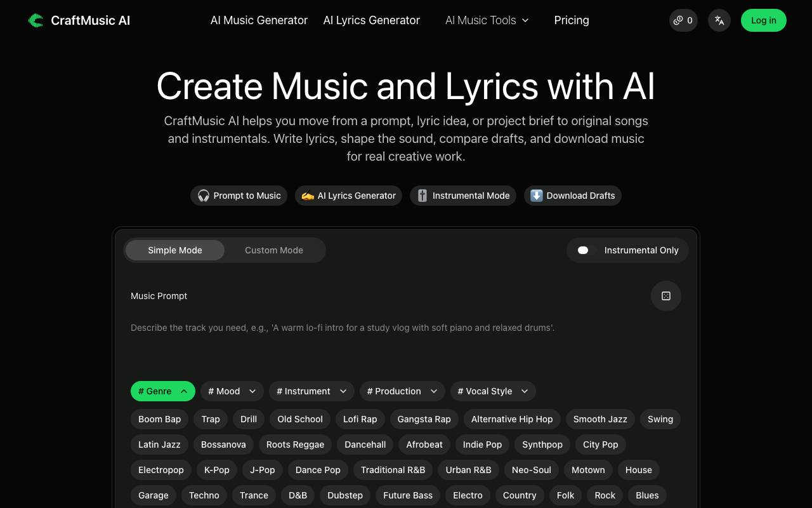Select the Trance genre tag
Image resolution: width=812 pixels, height=508 pixels.
point(254,495)
